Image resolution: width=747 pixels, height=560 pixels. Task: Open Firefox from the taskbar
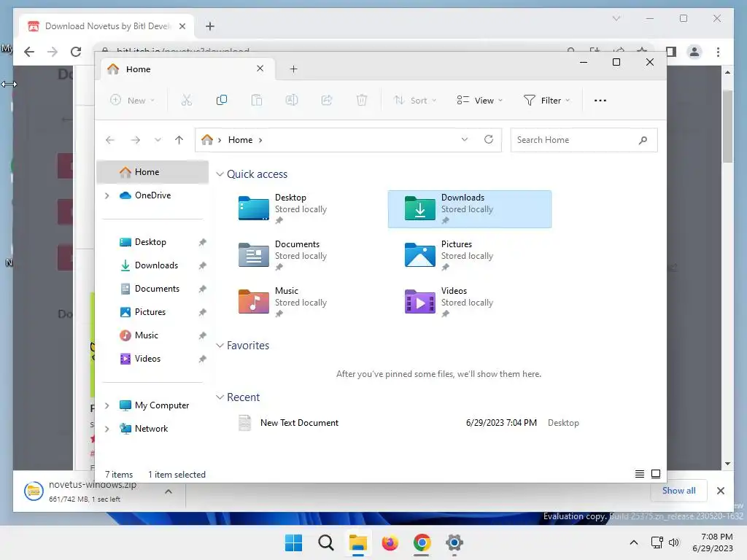point(390,542)
